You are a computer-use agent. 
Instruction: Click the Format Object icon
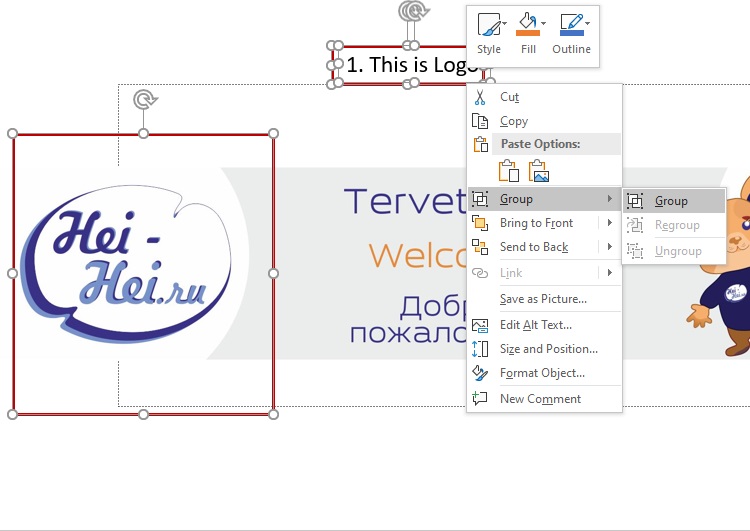(x=480, y=373)
